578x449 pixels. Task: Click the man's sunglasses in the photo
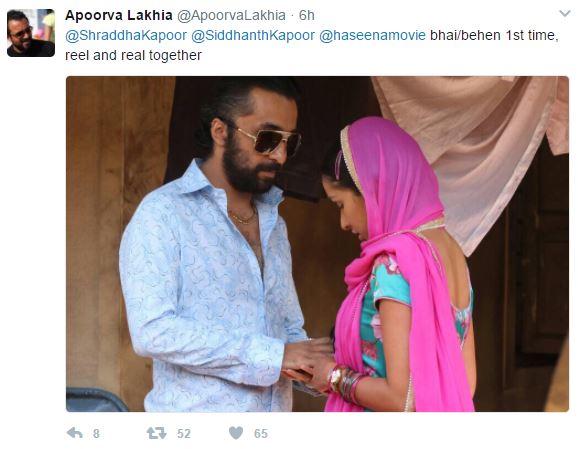(x=268, y=142)
